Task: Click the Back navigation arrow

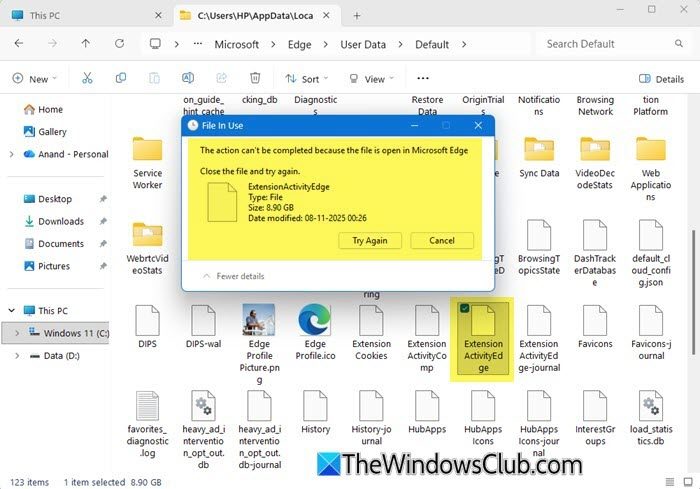Action: pyautogui.click(x=19, y=43)
